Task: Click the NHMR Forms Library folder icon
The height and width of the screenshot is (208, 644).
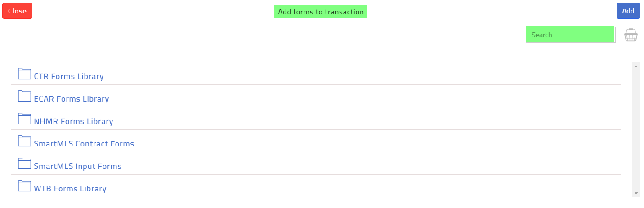Action: (24, 119)
